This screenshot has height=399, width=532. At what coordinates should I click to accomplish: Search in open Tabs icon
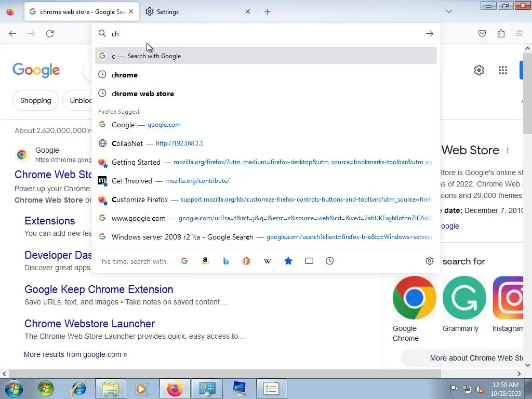[x=309, y=261]
